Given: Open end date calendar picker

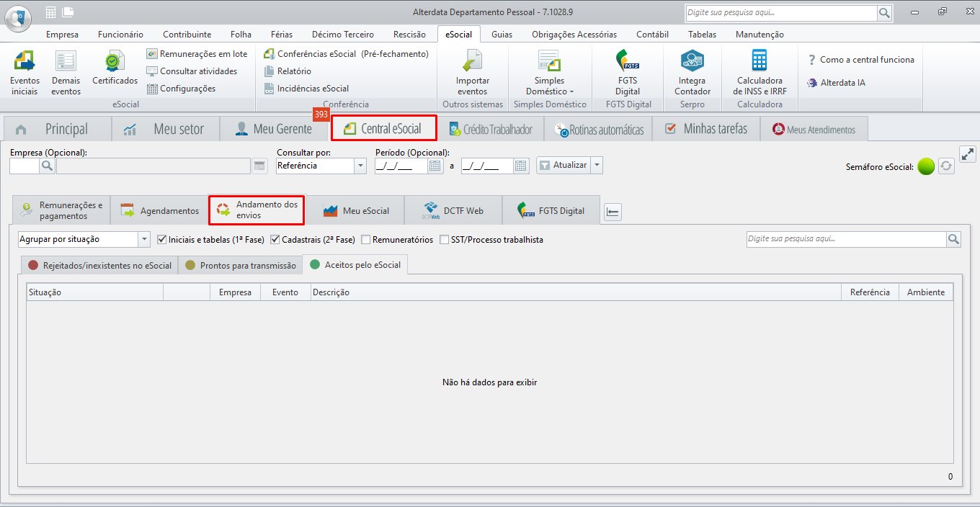Looking at the screenshot, I should (x=522, y=166).
